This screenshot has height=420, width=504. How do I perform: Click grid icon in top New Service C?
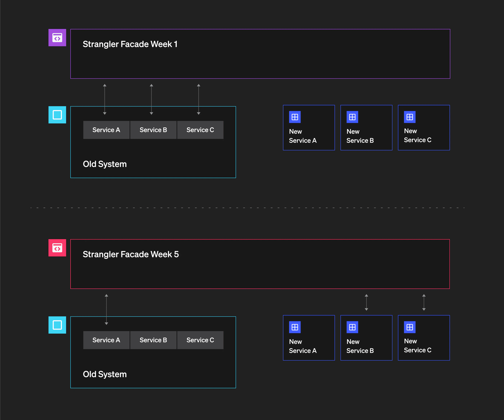(x=409, y=117)
